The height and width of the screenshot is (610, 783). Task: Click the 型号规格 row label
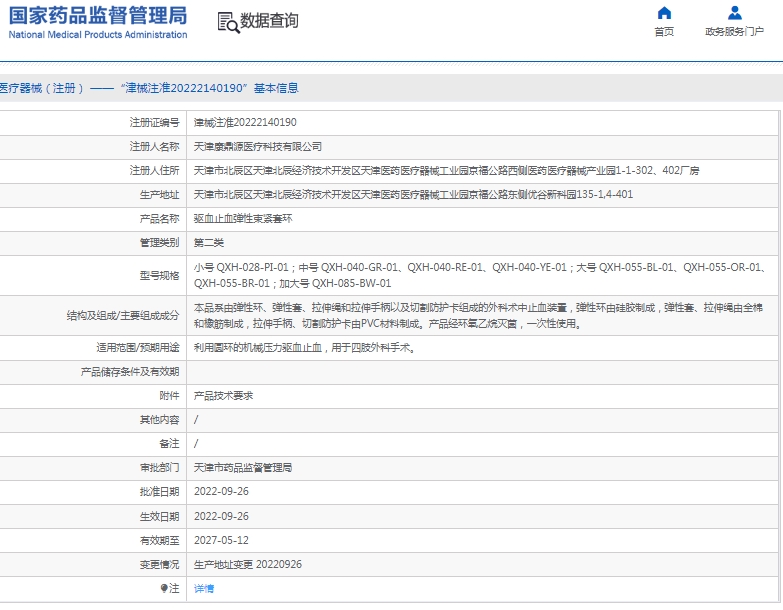tap(159, 276)
